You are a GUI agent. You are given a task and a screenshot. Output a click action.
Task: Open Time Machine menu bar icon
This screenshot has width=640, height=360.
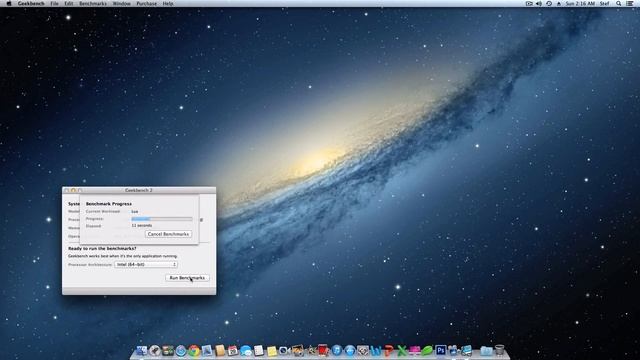coord(549,3)
